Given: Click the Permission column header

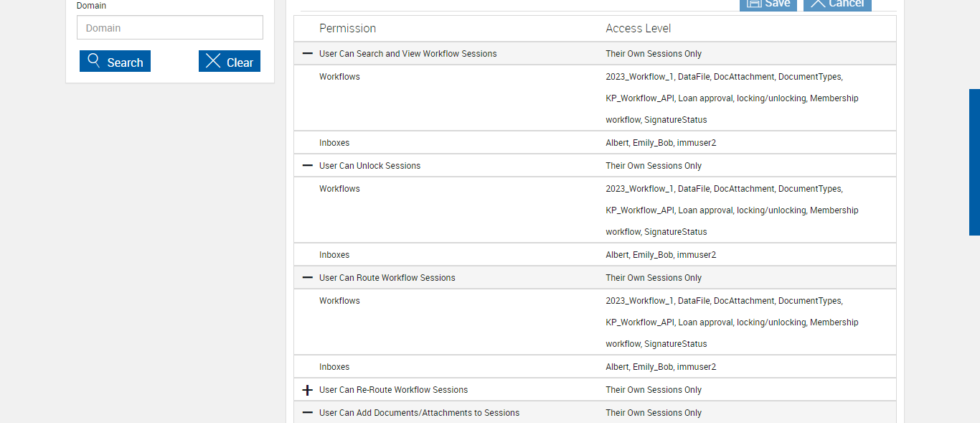Looking at the screenshot, I should coord(347,29).
